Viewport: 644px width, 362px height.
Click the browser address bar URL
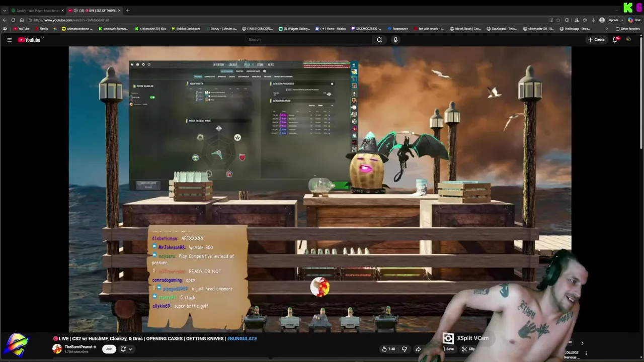click(71, 20)
